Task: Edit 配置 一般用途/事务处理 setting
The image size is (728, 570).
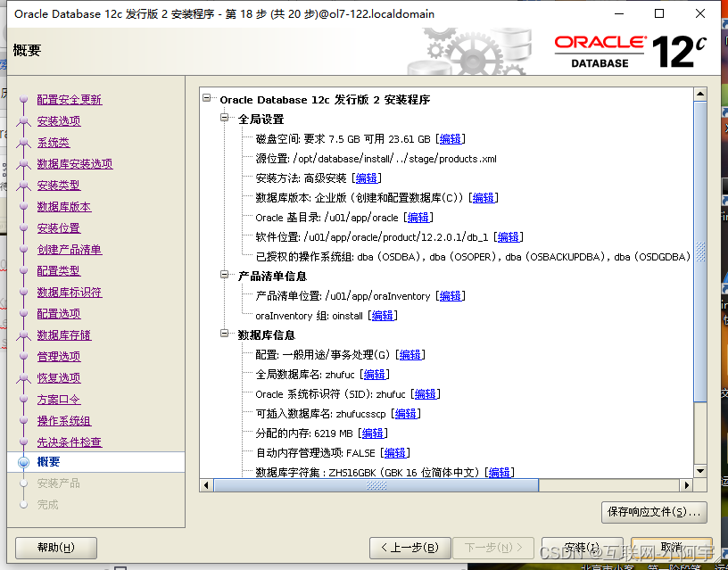Action: tap(410, 355)
